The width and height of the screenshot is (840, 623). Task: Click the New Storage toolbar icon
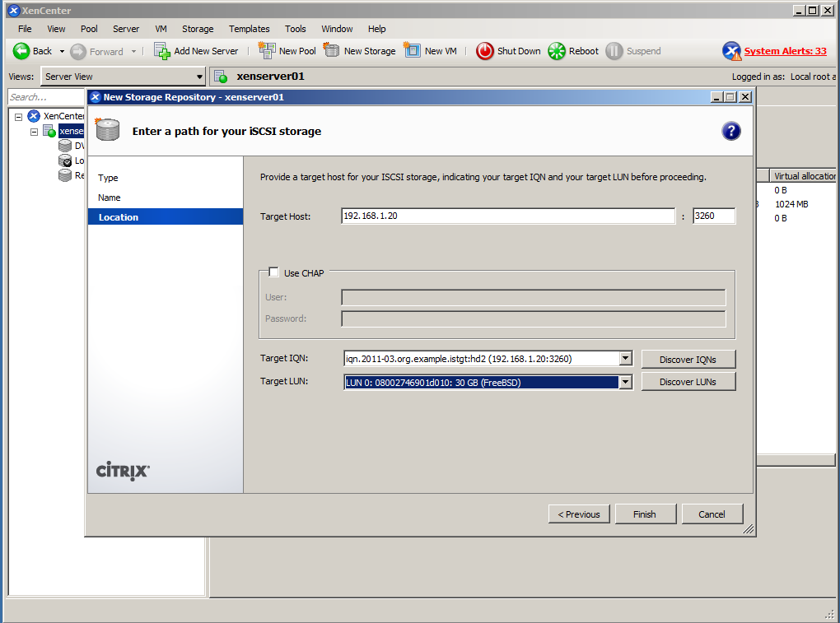pos(332,51)
